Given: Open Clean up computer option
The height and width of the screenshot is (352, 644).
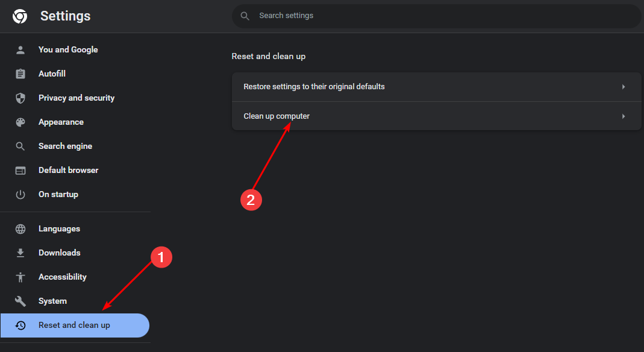Looking at the screenshot, I should pyautogui.click(x=277, y=116).
